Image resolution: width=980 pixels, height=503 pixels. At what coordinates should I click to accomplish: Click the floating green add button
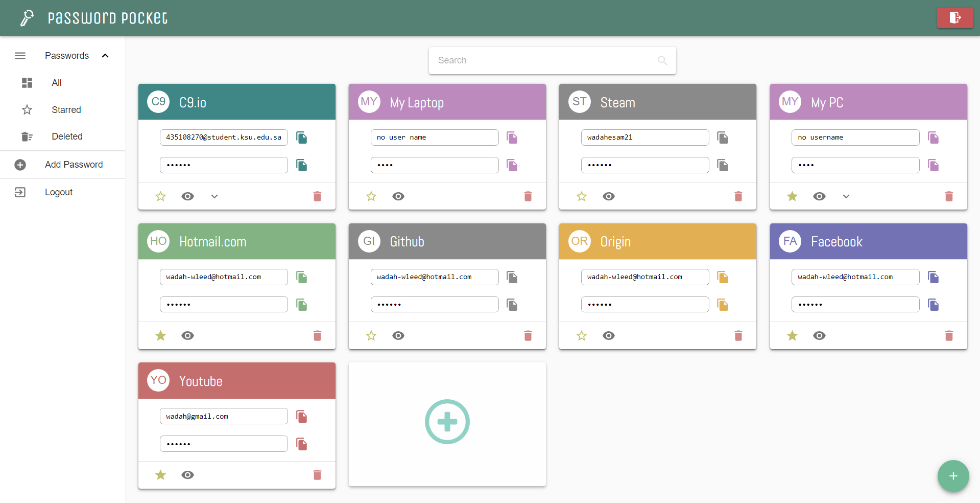click(x=953, y=476)
